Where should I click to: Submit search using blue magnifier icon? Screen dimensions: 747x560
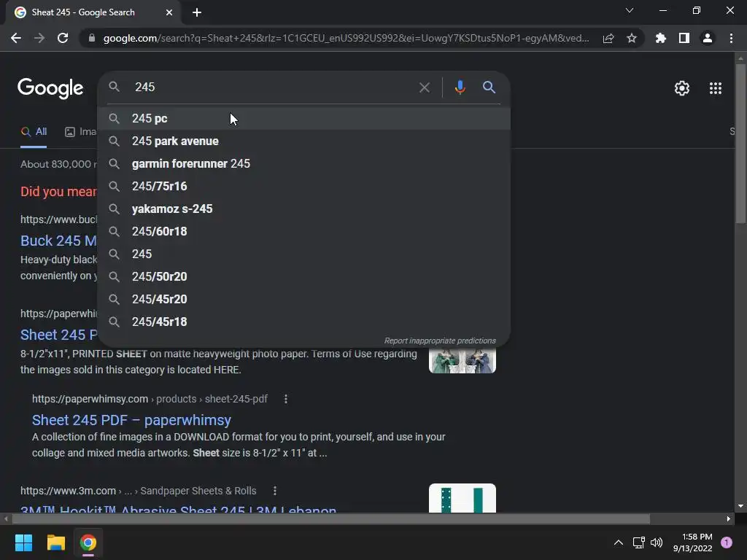point(489,87)
